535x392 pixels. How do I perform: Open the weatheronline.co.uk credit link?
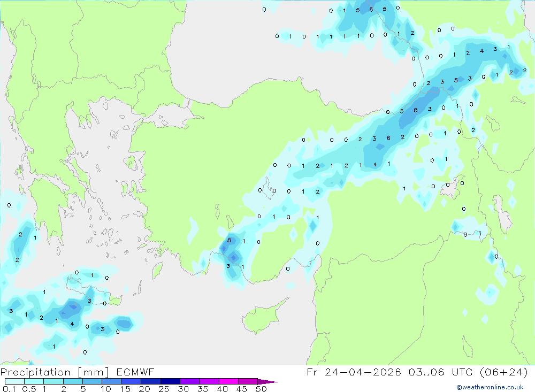[490, 387]
